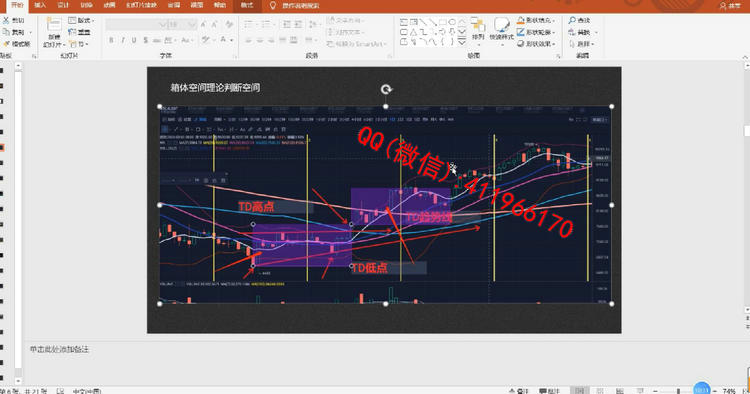Open the Select dropdown in Editing group

tap(582, 44)
